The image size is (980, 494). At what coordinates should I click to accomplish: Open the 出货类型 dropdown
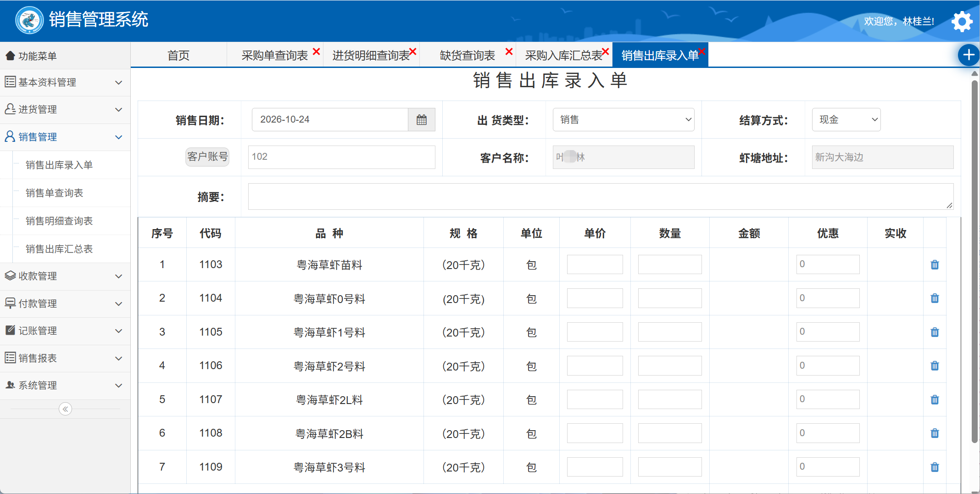(624, 120)
